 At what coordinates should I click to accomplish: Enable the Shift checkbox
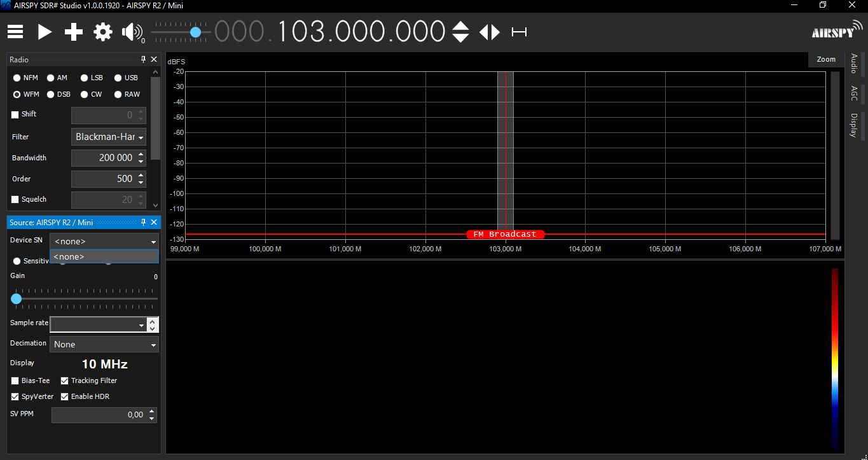pos(15,115)
